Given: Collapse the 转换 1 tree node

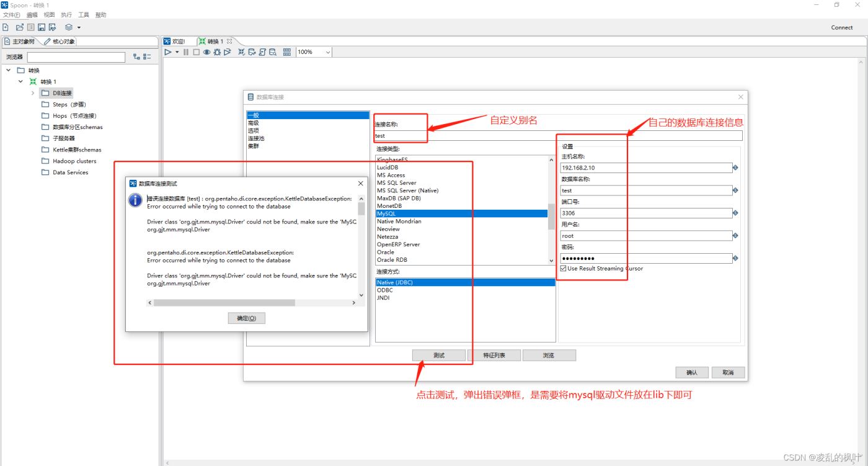Looking at the screenshot, I should 20,81.
